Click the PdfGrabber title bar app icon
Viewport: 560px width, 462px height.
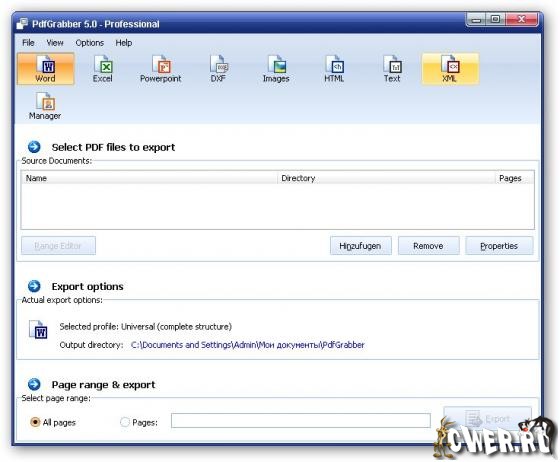click(x=22, y=24)
